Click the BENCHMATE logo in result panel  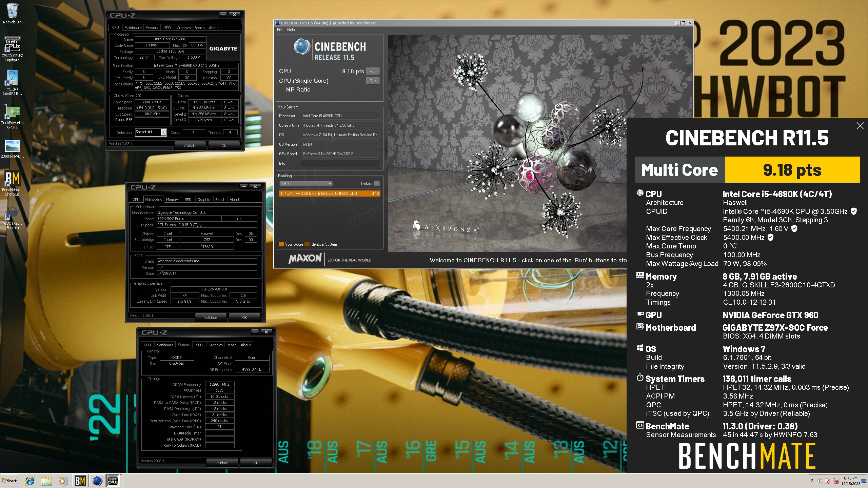point(747,456)
